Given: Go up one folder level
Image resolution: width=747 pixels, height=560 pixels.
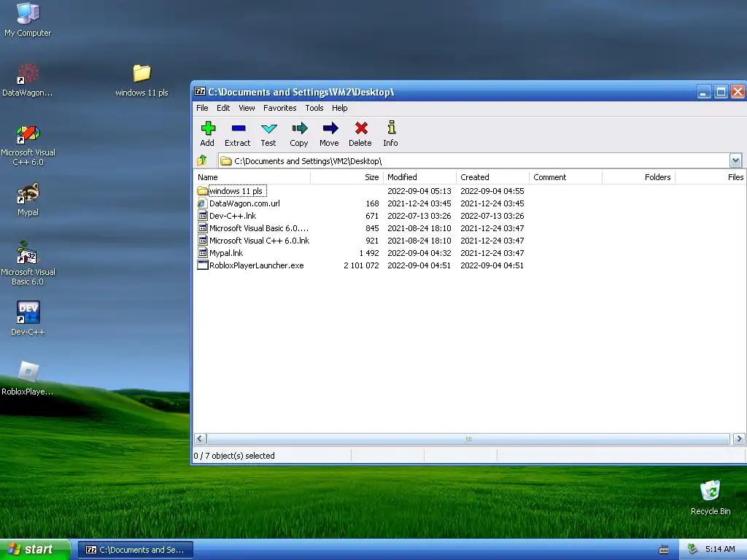Looking at the screenshot, I should [202, 160].
